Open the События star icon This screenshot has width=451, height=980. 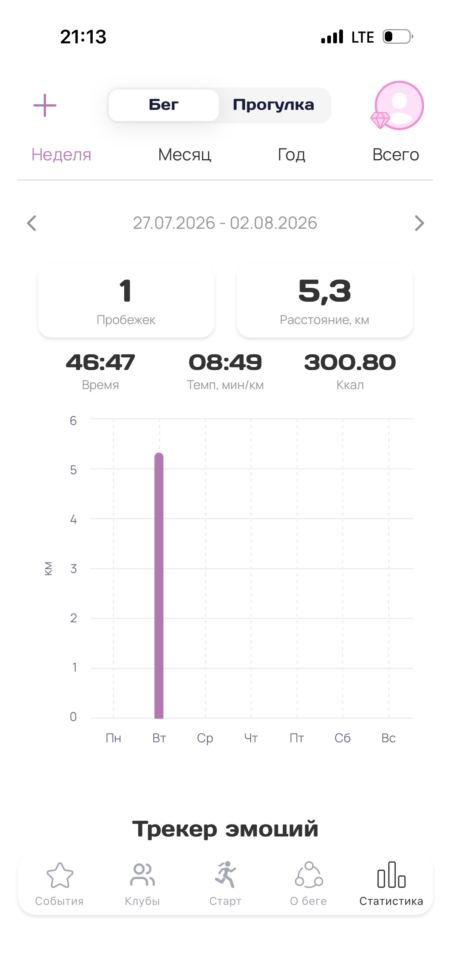point(60,875)
